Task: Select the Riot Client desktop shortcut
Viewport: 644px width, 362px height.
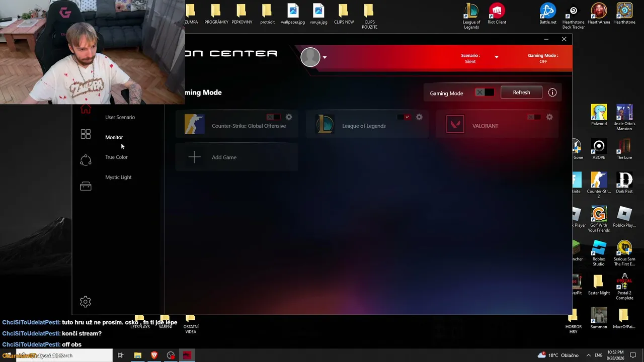Action: [497, 14]
